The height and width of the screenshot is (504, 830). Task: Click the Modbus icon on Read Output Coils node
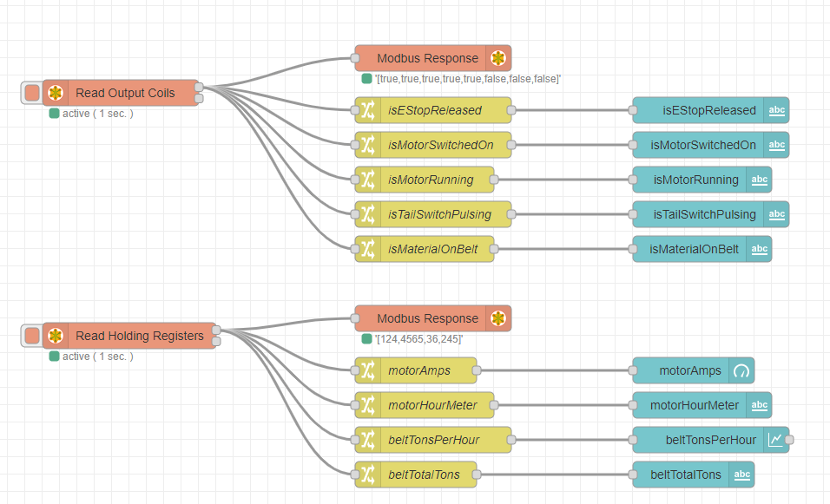coord(55,93)
